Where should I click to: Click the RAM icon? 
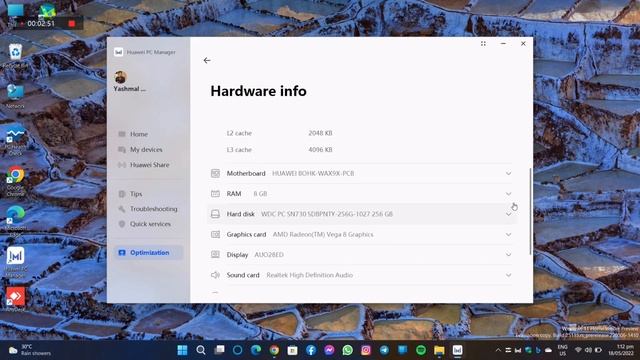[215, 193]
